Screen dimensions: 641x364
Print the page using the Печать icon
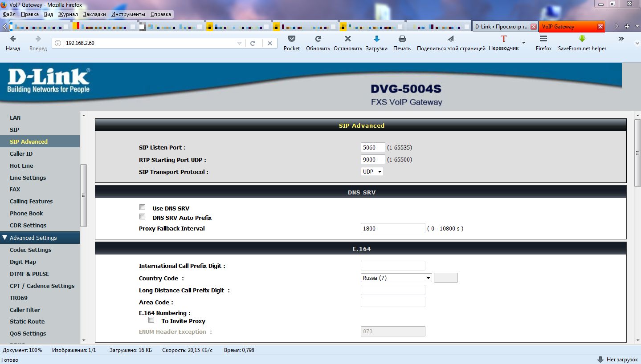pos(402,39)
